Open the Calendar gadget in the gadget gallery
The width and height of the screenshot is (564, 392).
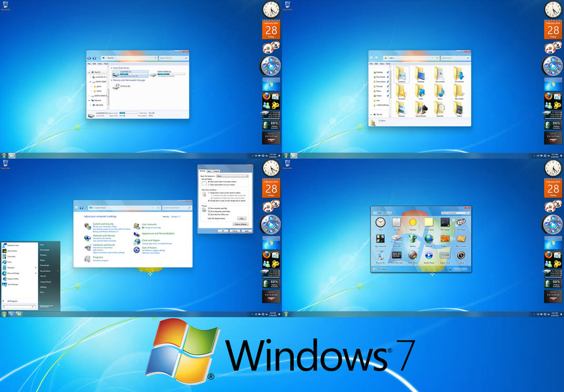pyautogui.click(x=396, y=223)
